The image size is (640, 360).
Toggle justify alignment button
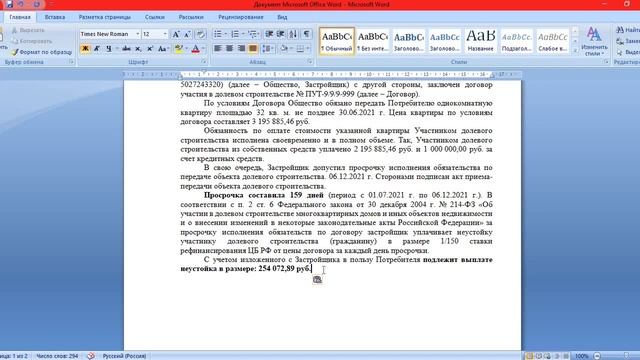coord(253,49)
